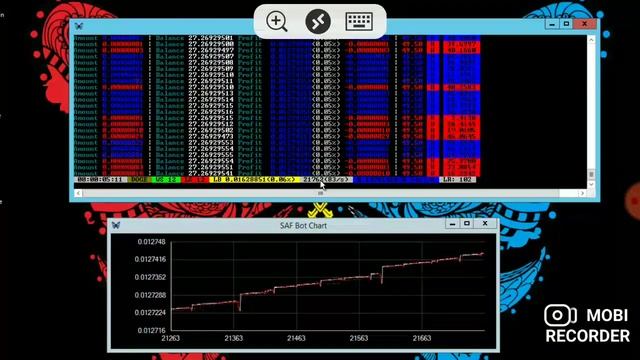Image resolution: width=640 pixels, height=360 pixels.
Task: Click balance value 27.26929501 in top row
Action: coord(211,38)
